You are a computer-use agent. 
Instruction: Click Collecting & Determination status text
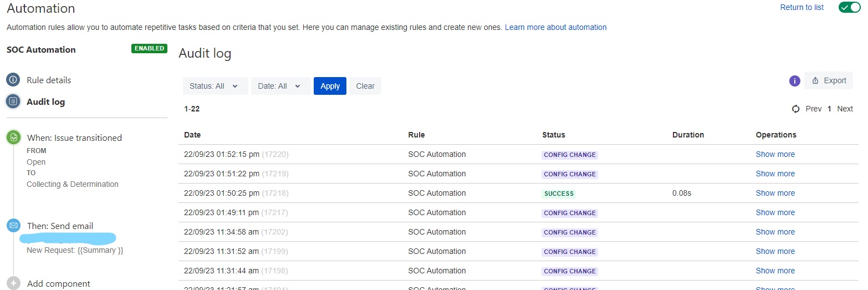[x=73, y=184]
